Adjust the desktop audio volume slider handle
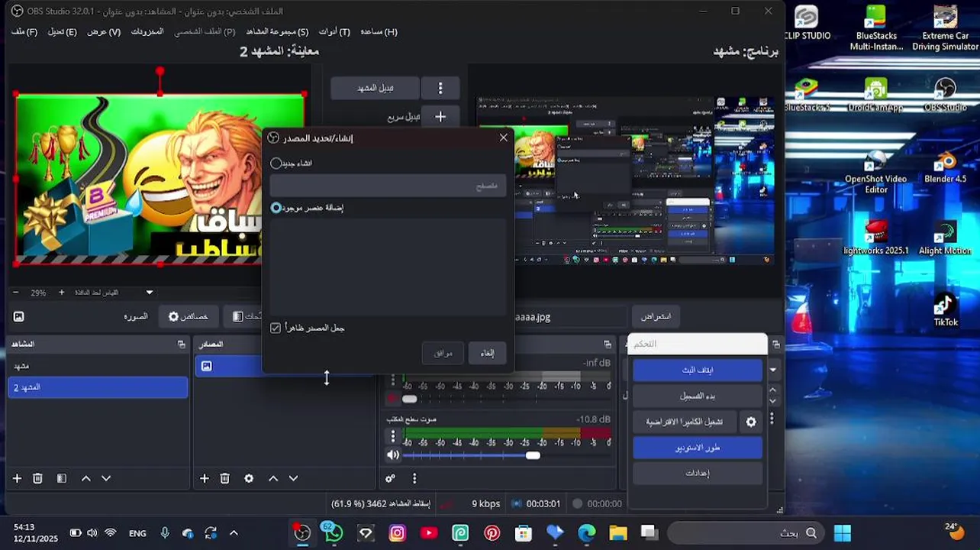 coord(533,455)
